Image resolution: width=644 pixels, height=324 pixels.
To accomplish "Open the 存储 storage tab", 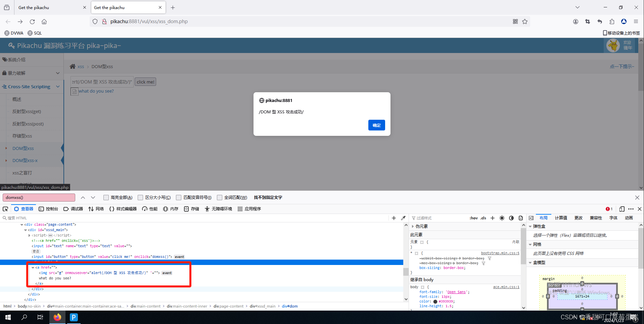I will (191, 209).
